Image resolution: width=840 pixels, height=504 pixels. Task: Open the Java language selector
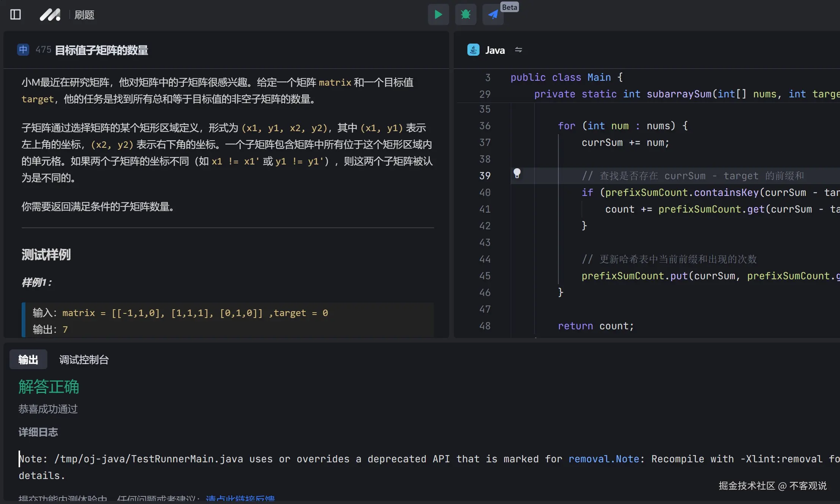pyautogui.click(x=495, y=50)
